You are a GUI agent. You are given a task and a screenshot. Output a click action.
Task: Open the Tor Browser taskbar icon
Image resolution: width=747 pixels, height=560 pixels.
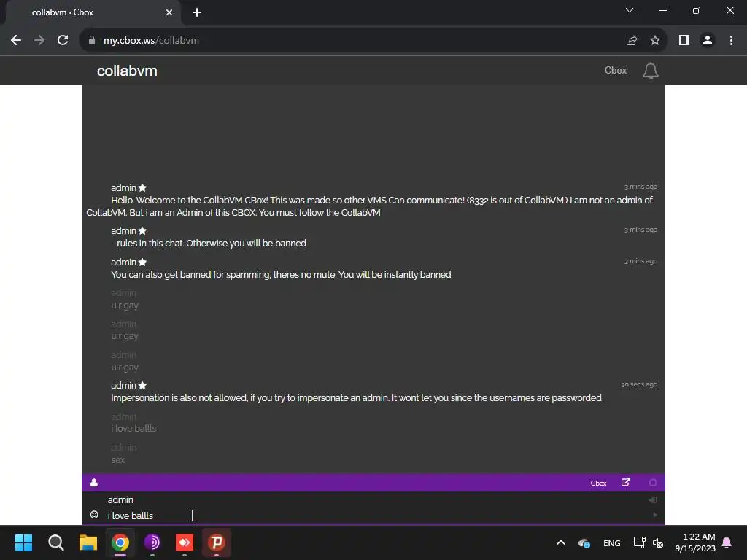click(152, 542)
